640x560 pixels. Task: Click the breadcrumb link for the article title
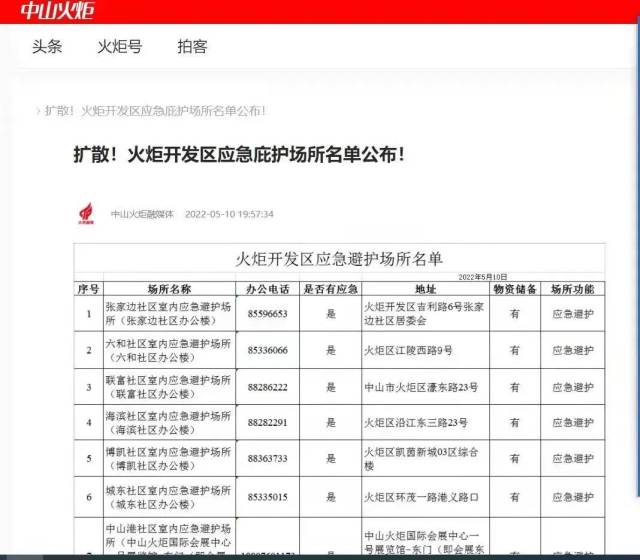point(155,111)
